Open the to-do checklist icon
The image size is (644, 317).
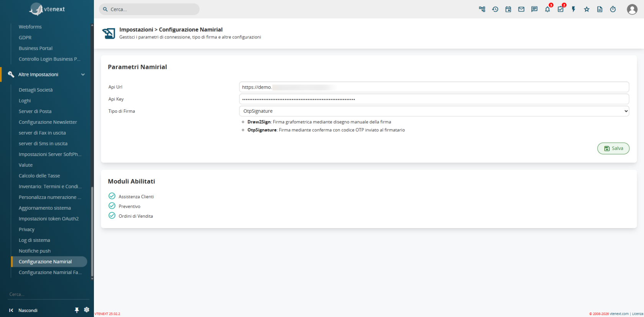pyautogui.click(x=560, y=9)
